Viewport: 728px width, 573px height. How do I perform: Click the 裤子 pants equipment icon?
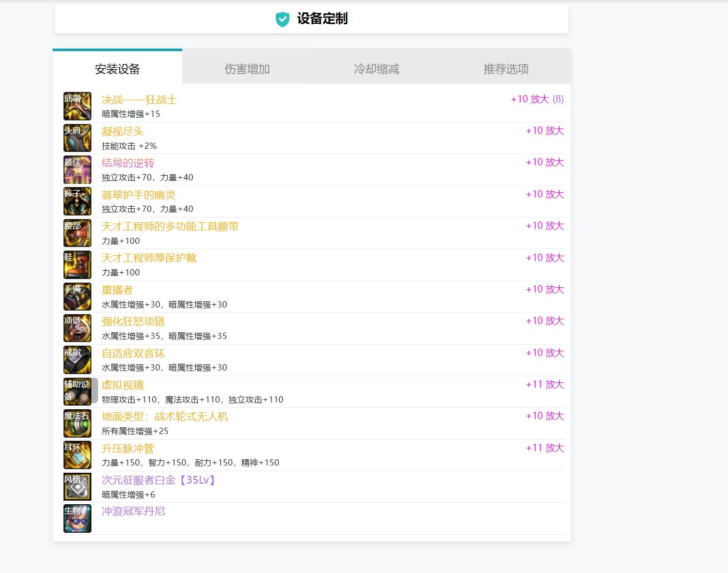tap(77, 202)
